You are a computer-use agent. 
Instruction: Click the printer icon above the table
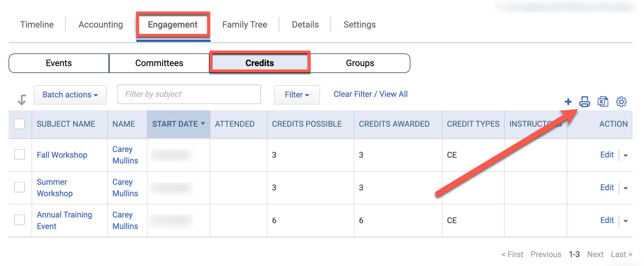pos(585,102)
